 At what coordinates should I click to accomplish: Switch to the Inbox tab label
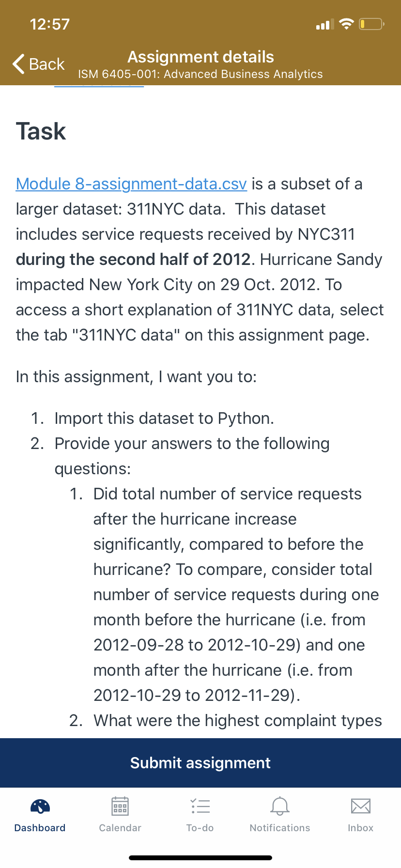[361, 828]
